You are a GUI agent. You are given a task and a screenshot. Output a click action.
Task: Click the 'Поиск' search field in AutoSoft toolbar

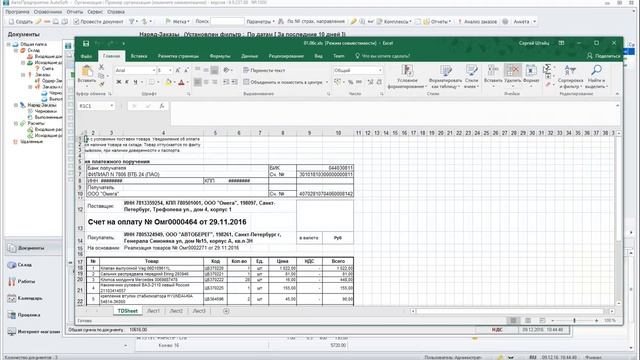pyautogui.click(x=227, y=22)
